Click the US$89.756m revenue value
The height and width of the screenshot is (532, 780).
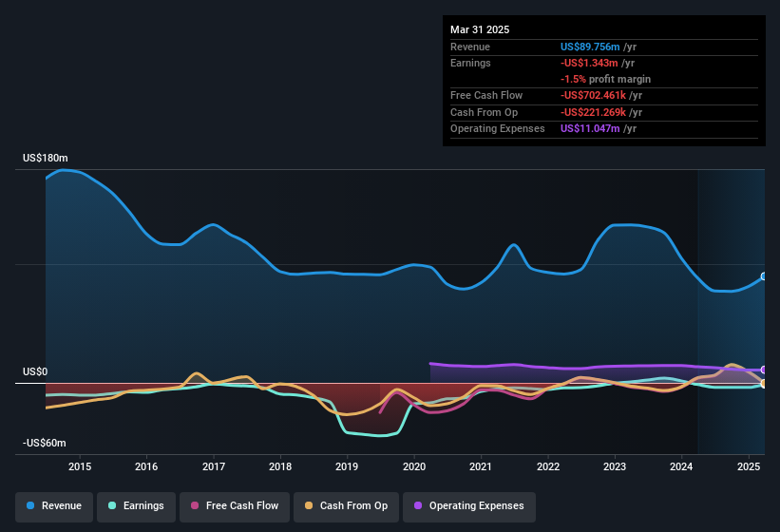pos(590,47)
